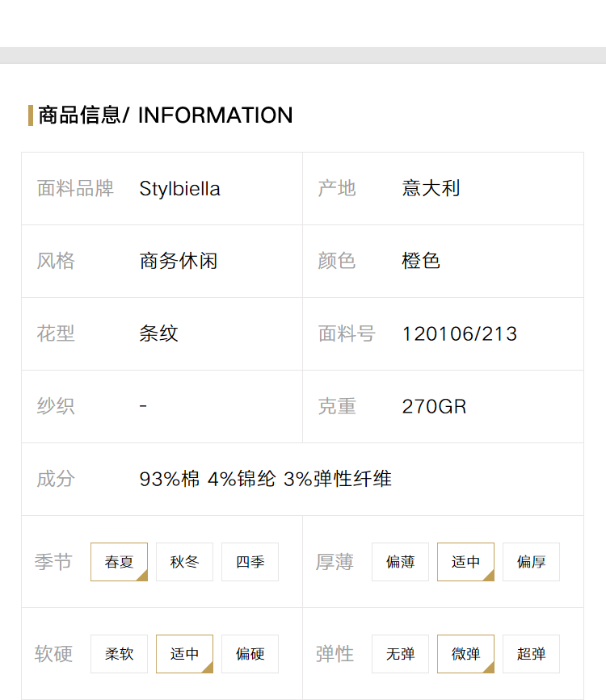Select the 四季 season option

[250, 562]
